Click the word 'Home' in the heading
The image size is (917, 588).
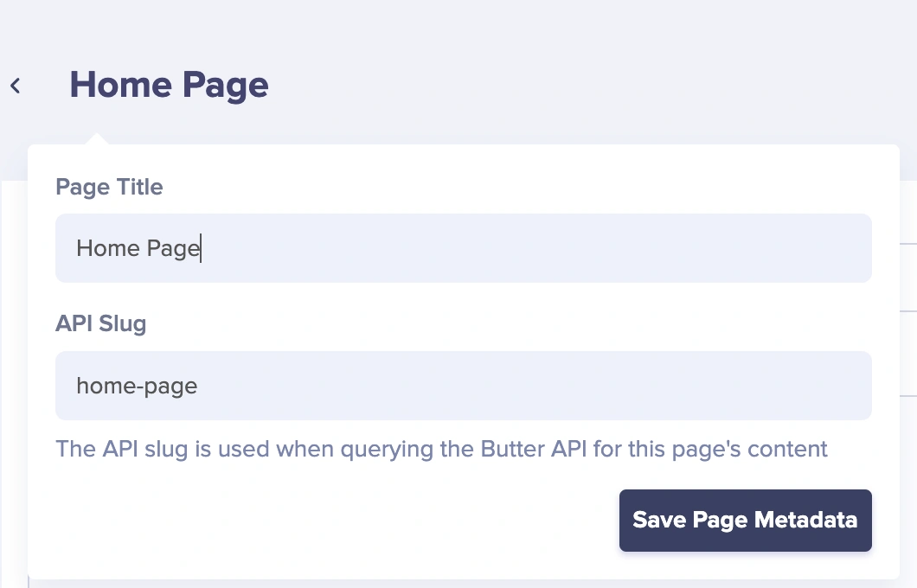coord(121,85)
